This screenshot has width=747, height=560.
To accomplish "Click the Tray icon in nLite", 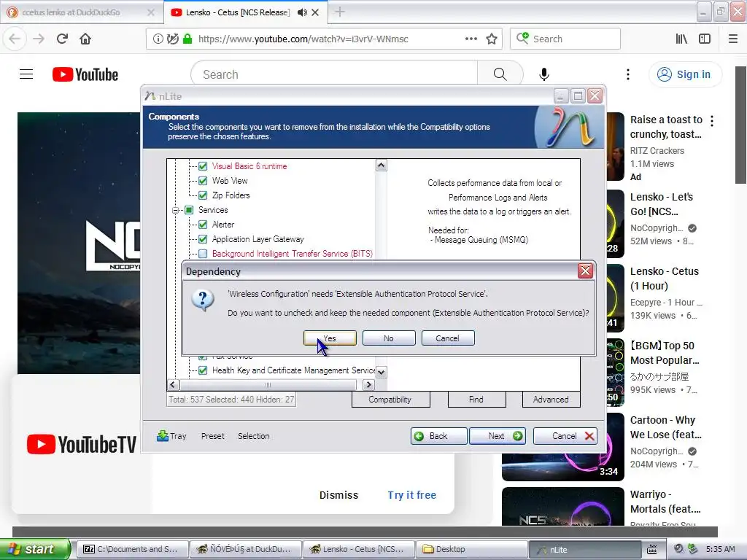I will click(x=171, y=436).
